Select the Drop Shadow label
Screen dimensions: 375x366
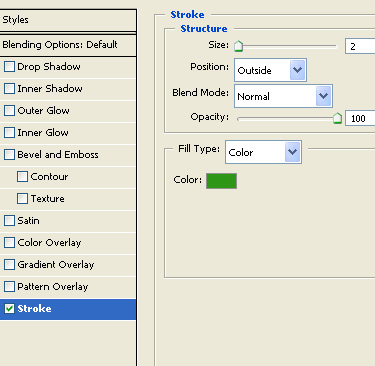tap(49, 67)
